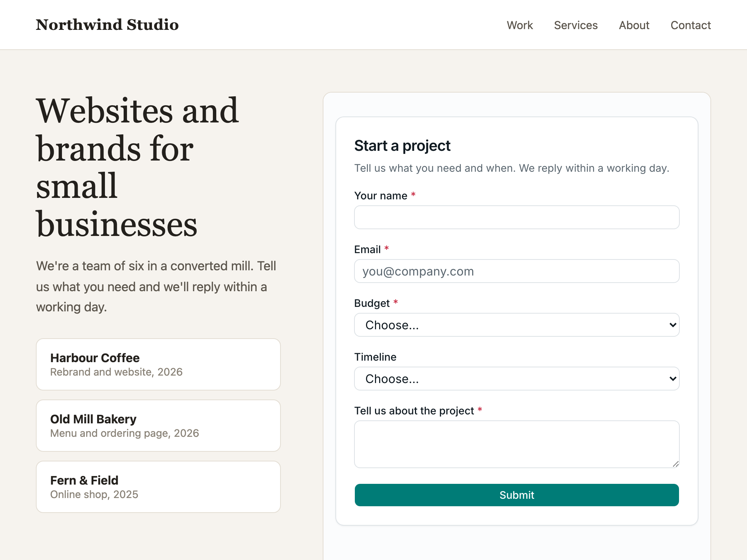The width and height of the screenshot is (747, 560).
Task: Open the Old Mill Bakery project card
Action: pyautogui.click(x=158, y=426)
